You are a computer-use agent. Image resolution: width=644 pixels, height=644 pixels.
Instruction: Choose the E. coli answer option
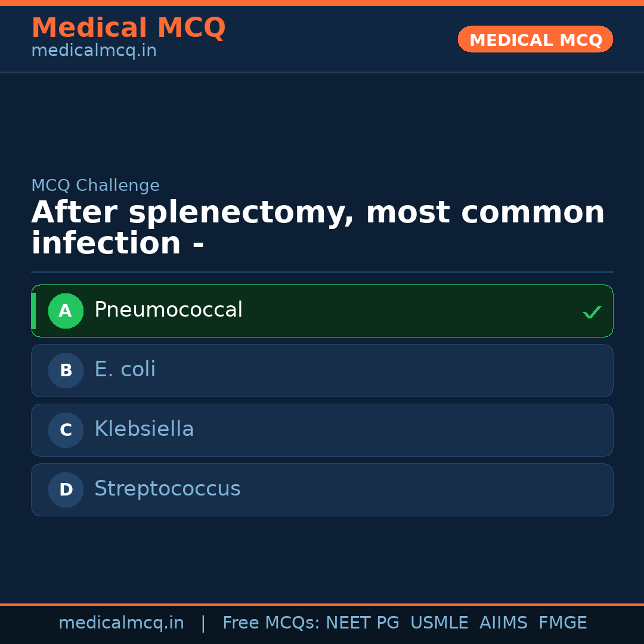tap(322, 370)
